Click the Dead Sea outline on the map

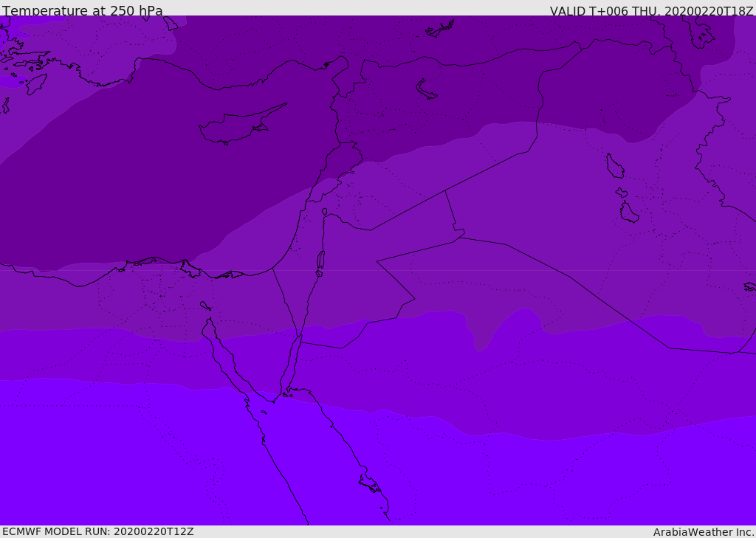pyautogui.click(x=320, y=261)
